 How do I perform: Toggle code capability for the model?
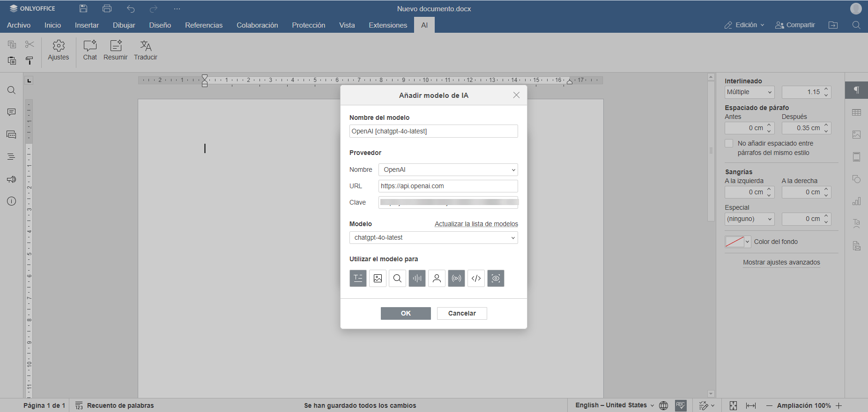click(x=476, y=278)
